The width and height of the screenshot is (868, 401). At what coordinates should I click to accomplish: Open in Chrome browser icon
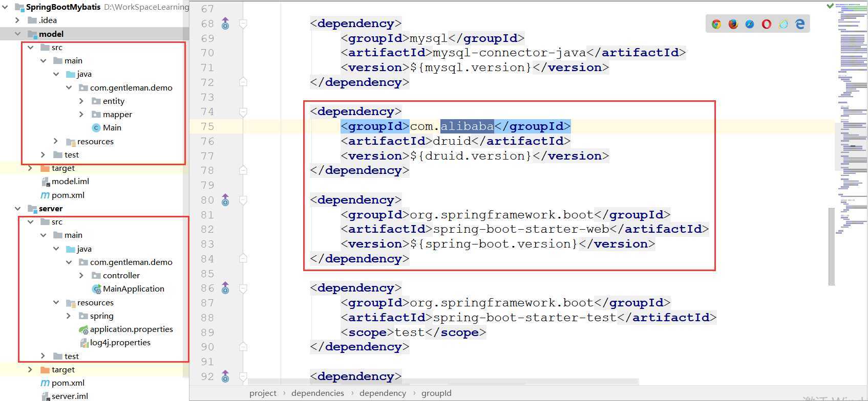pyautogui.click(x=716, y=24)
